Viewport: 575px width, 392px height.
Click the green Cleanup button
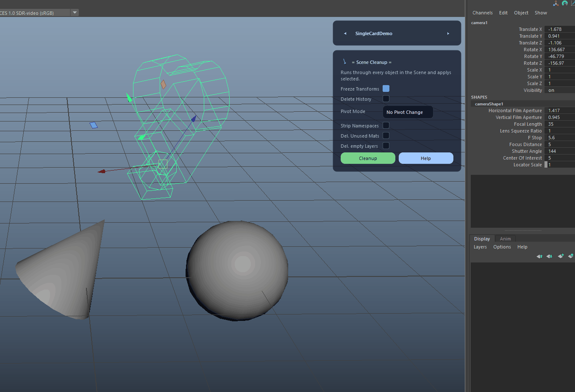(x=368, y=158)
